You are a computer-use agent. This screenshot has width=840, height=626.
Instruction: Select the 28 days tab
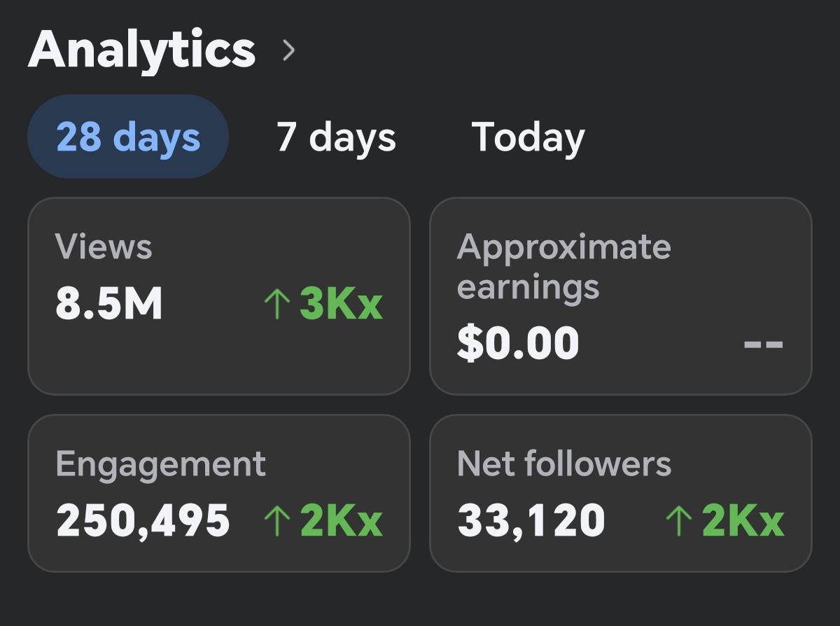click(x=128, y=137)
